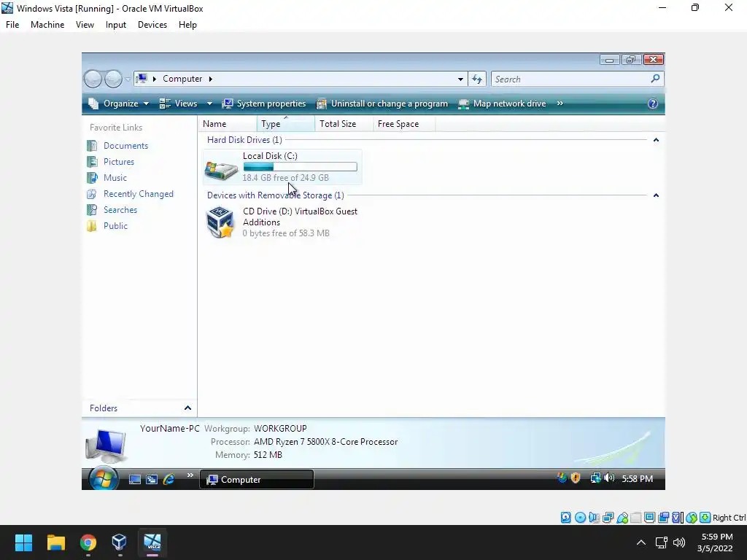Open the Organize menu
This screenshot has width=747, height=560.
click(119, 104)
